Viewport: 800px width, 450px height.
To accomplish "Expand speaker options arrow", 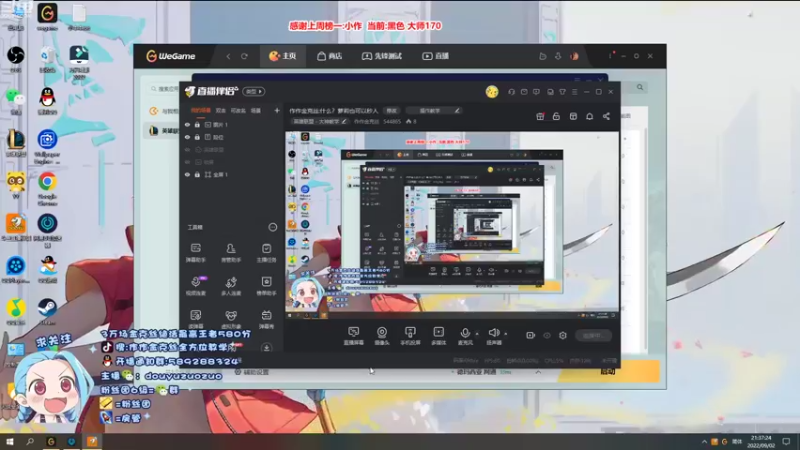I will pyautogui.click(x=506, y=334).
